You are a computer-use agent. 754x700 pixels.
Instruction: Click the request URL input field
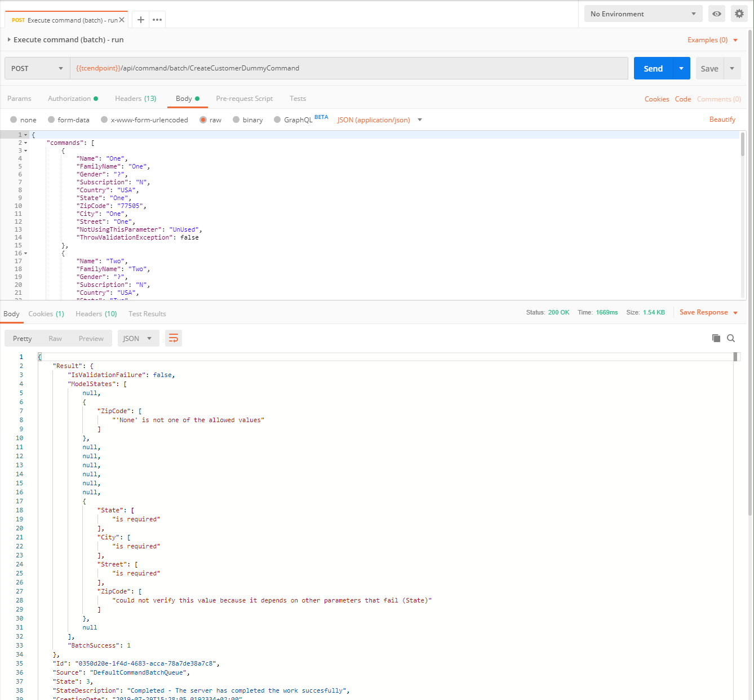pyautogui.click(x=348, y=69)
